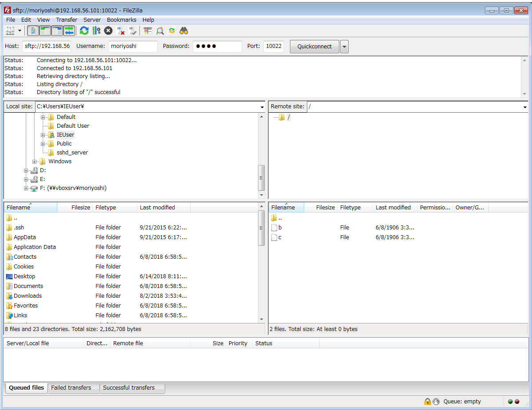Select the Links folder icon
The image size is (532, 410).
(9, 316)
